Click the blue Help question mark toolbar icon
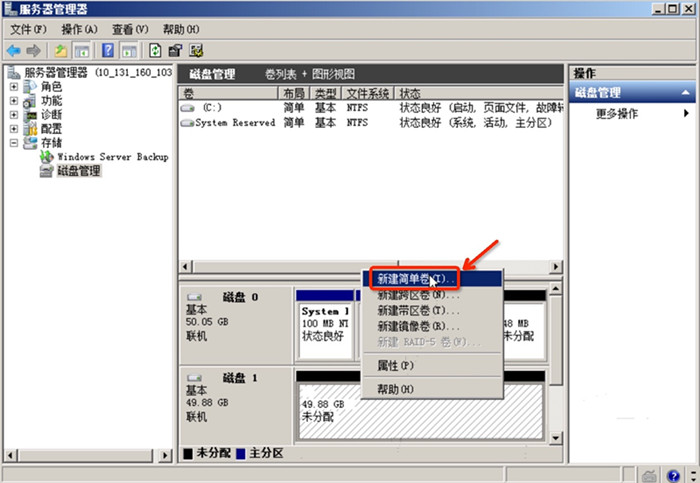 (x=108, y=50)
